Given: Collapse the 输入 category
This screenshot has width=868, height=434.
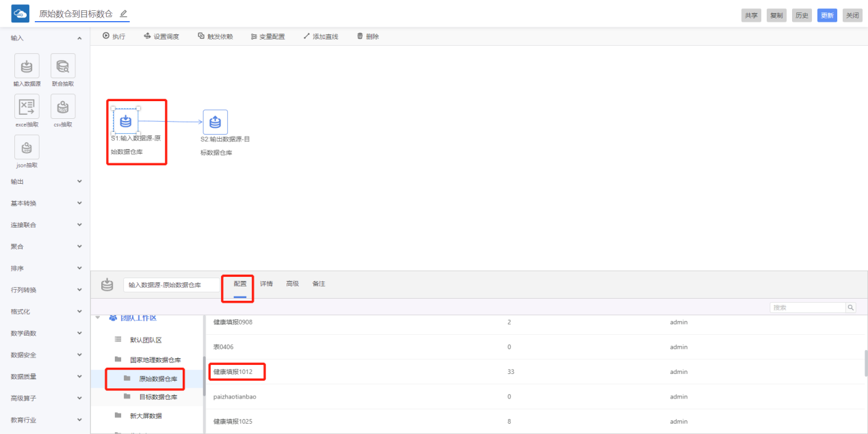Looking at the screenshot, I should point(79,38).
